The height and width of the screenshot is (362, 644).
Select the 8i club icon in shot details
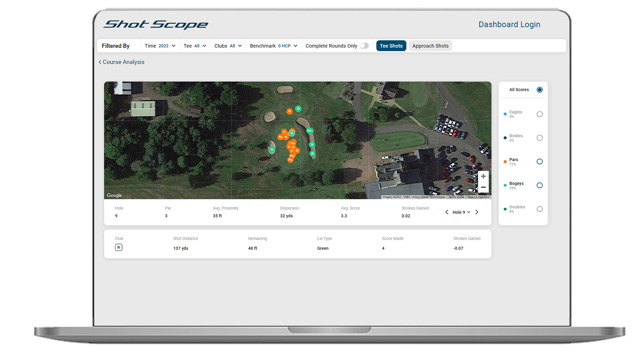point(118,247)
